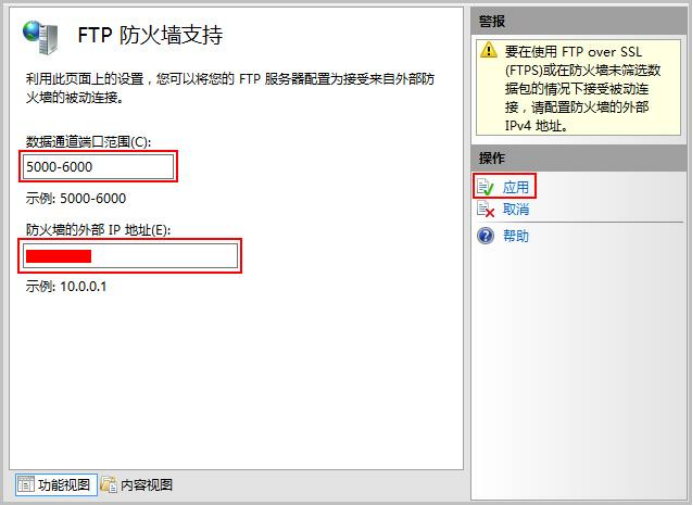Select the 数据通道端口范围(C) label
The height and width of the screenshot is (506, 693).
pos(88,142)
